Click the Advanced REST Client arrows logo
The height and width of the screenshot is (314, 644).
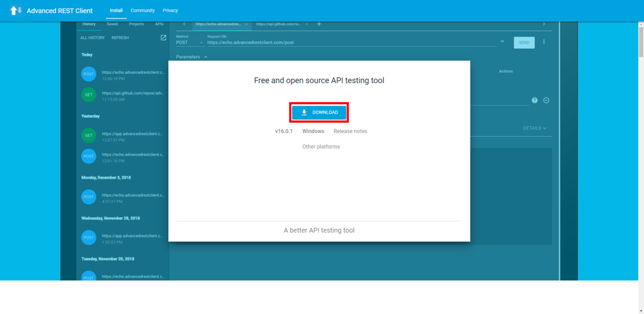[16, 10]
